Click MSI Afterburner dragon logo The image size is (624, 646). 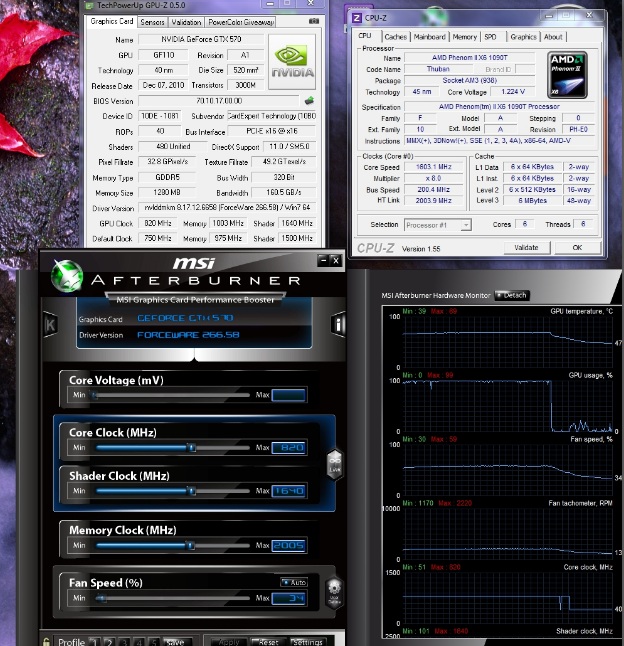click(67, 275)
